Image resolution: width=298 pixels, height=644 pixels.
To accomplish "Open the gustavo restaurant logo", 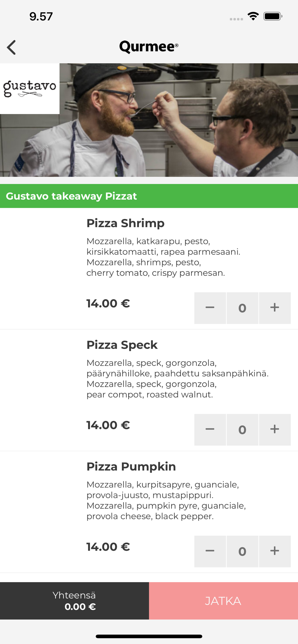I will click(30, 89).
